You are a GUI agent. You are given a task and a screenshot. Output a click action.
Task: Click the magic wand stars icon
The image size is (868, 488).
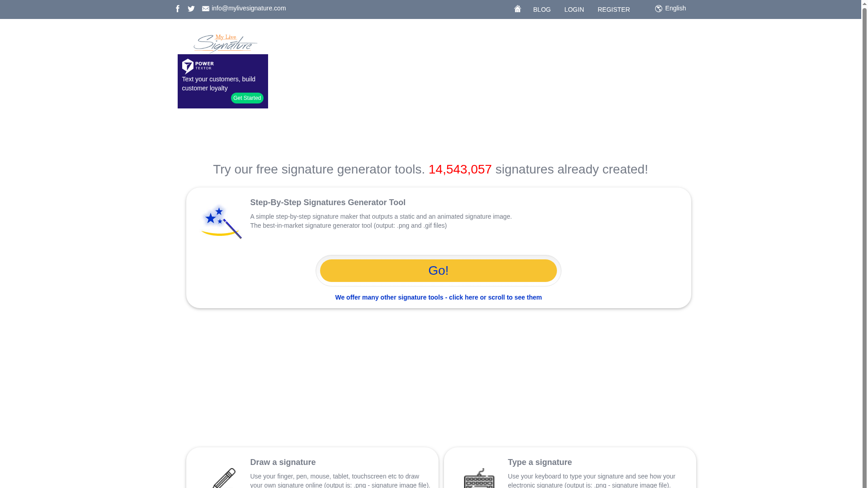221,221
